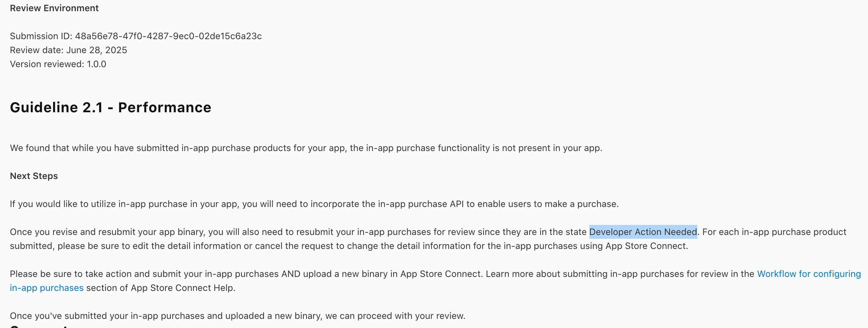Click the Review date June 28, 2025 line
The height and width of the screenshot is (328, 868).
[68, 50]
